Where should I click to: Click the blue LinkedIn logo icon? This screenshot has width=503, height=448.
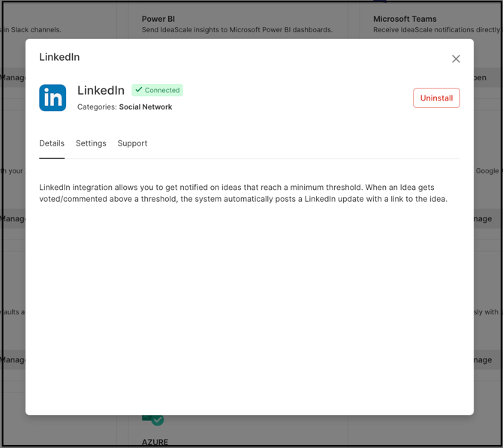(53, 98)
